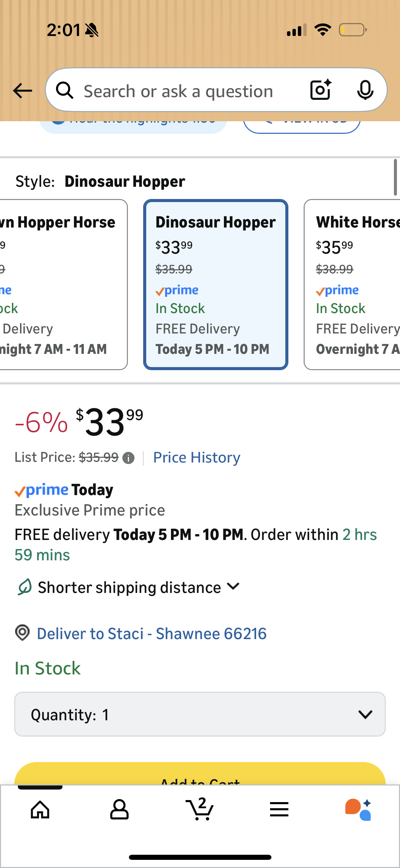Change delivery address Staci - Shawnee 66216
The width and height of the screenshot is (400, 868).
pos(151,634)
